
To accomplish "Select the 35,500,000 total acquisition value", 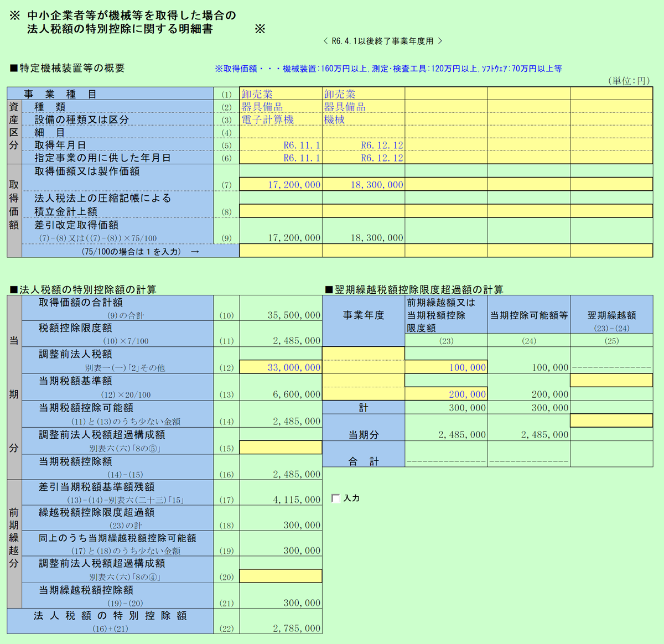I will 294,315.
